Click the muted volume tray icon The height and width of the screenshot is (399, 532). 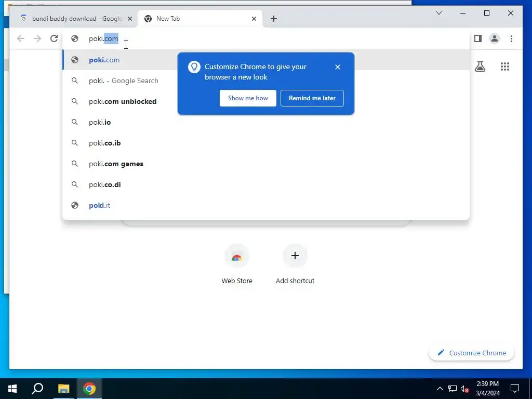[x=465, y=389]
